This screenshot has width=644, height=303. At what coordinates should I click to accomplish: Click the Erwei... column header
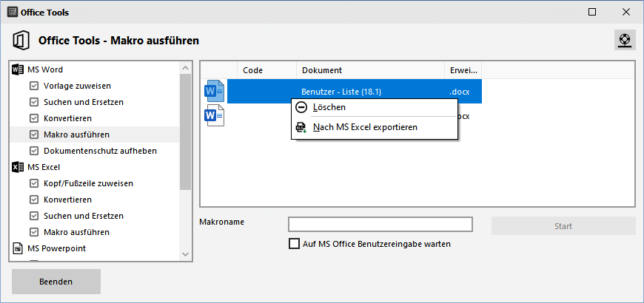tap(463, 70)
